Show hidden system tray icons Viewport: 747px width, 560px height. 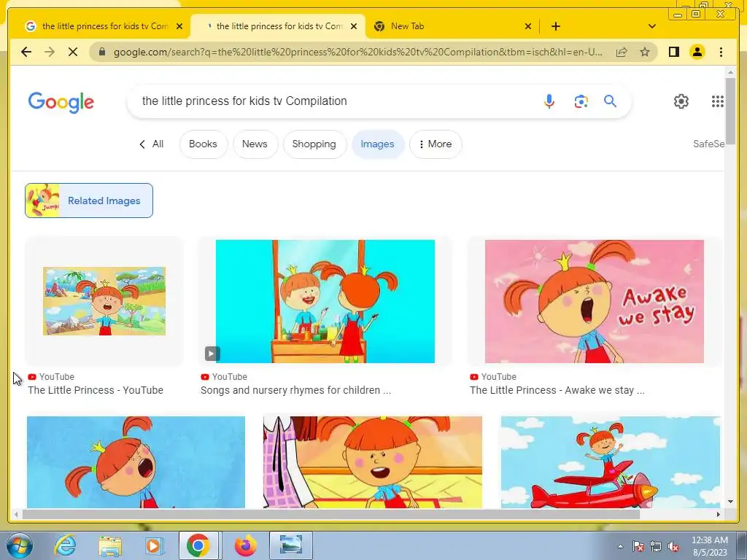tap(620, 546)
